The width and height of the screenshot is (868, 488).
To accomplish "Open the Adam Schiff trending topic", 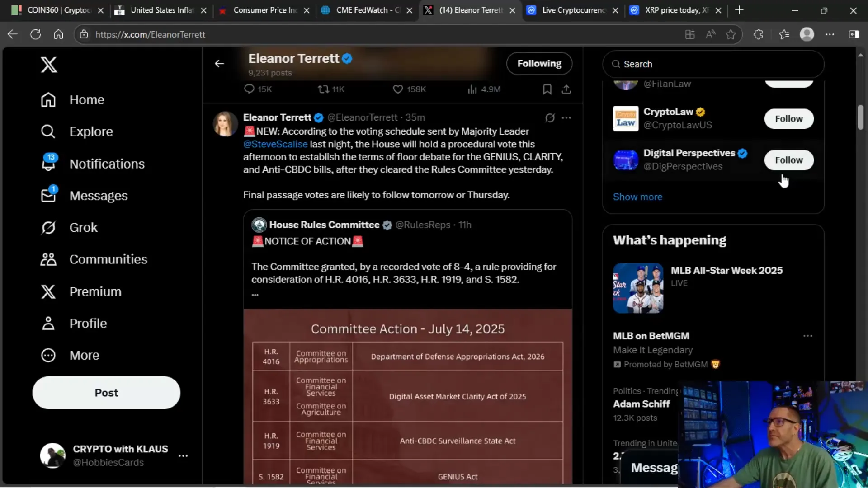I will (x=642, y=404).
